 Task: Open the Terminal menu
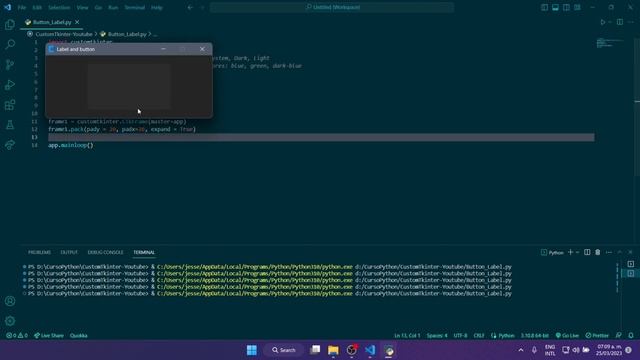pos(134,7)
